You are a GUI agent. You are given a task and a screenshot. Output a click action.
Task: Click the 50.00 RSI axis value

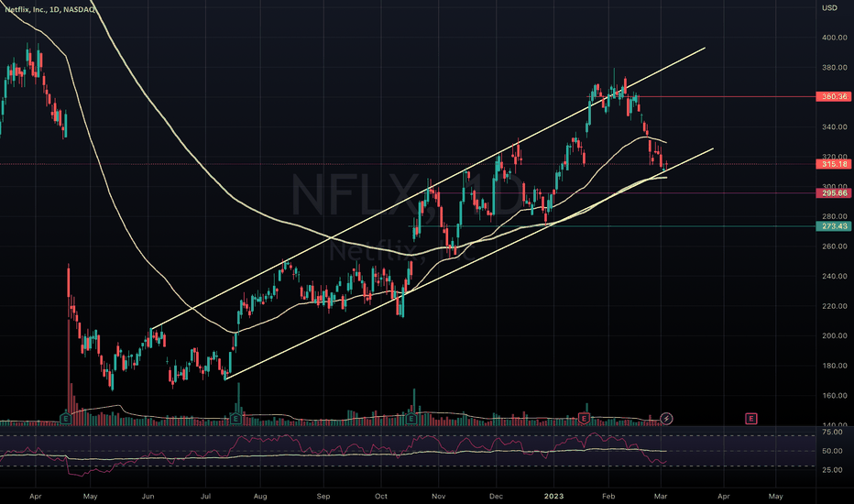click(832, 451)
